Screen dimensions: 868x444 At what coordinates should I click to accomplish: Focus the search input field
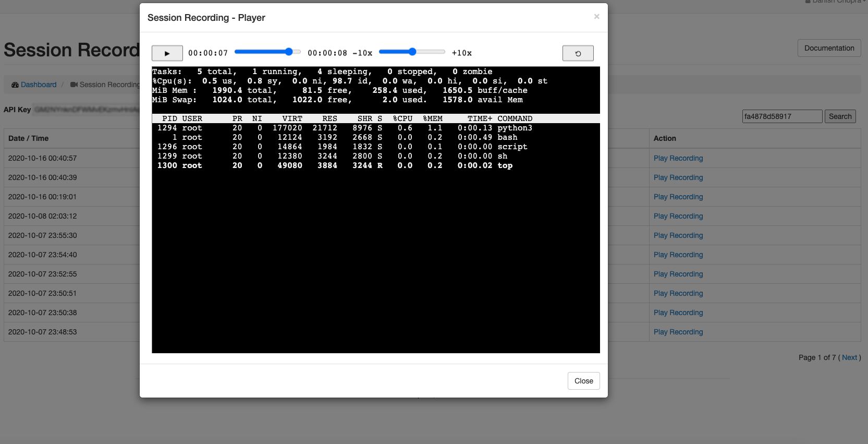point(782,116)
